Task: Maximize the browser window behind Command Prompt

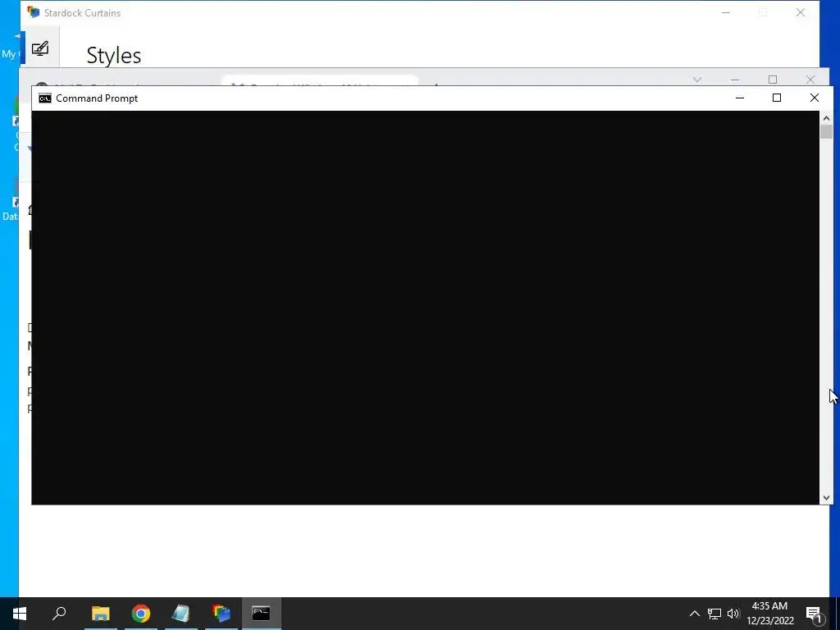Action: click(x=773, y=80)
